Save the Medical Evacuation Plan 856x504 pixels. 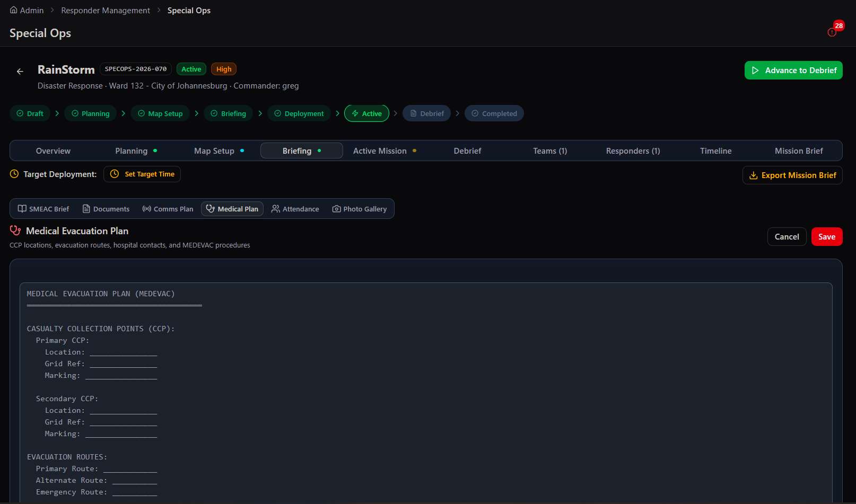827,237
